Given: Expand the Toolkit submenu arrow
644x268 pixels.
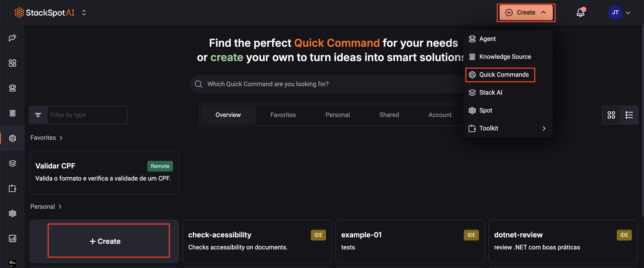Looking at the screenshot, I should (x=544, y=128).
